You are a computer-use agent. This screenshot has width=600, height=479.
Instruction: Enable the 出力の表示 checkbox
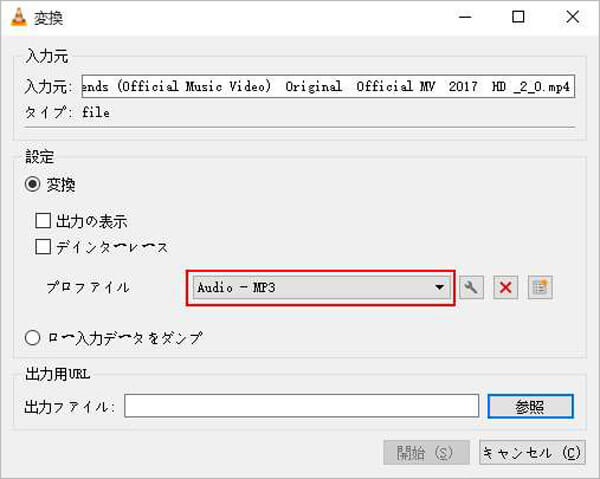[x=43, y=221]
